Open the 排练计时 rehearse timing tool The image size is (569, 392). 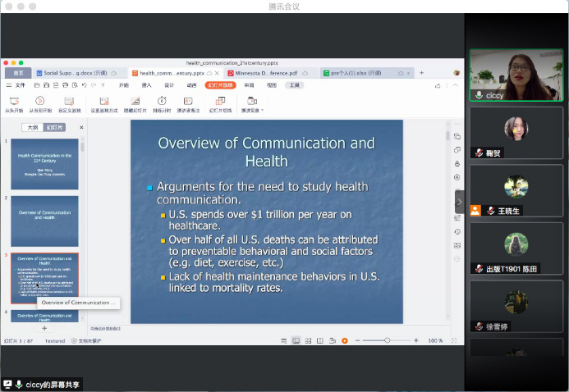click(x=162, y=100)
